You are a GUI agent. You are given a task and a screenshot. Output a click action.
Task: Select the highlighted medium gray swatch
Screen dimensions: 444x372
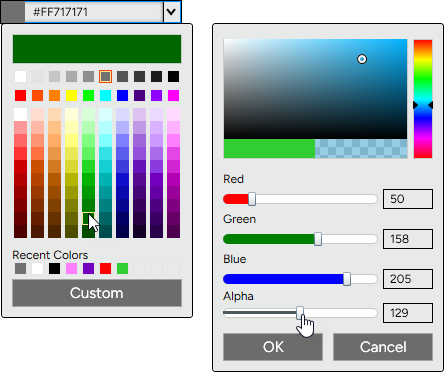point(105,77)
